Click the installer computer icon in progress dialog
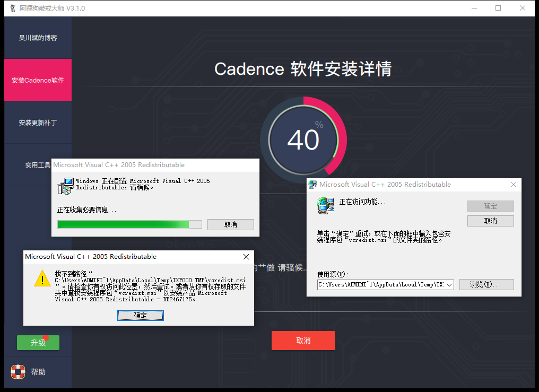 point(66,186)
